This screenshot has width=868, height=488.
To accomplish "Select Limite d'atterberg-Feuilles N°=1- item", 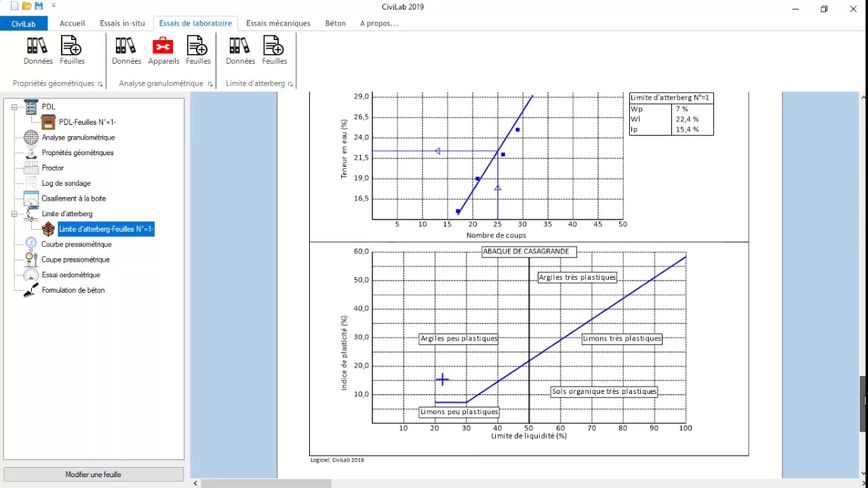I will pos(106,229).
